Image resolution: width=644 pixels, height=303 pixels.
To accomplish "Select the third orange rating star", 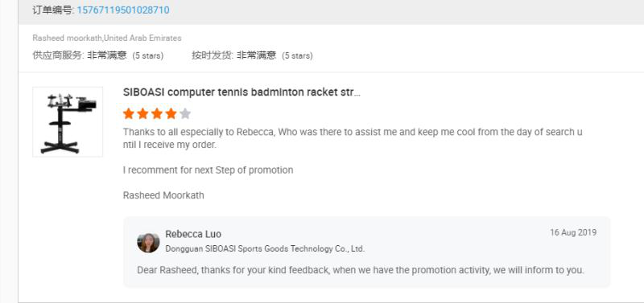I will [157, 113].
